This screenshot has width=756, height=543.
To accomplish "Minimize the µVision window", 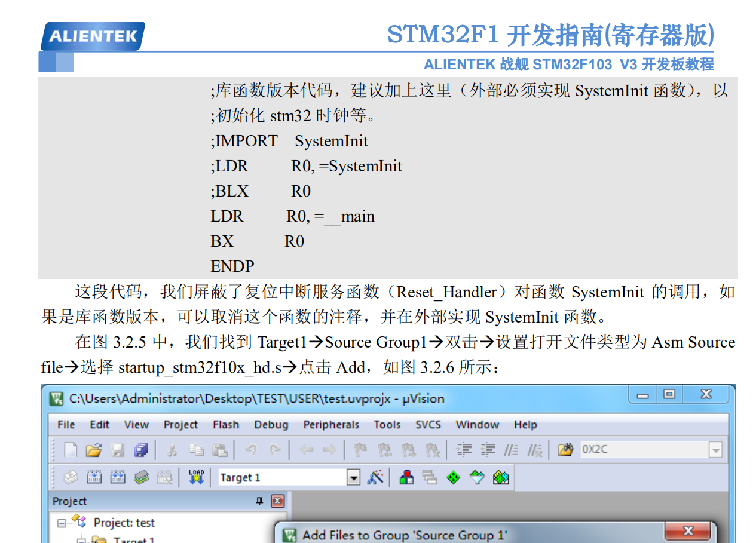I will [643, 395].
